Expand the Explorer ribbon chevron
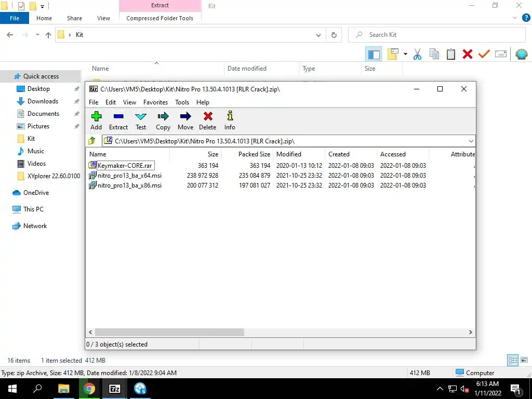 [515, 18]
